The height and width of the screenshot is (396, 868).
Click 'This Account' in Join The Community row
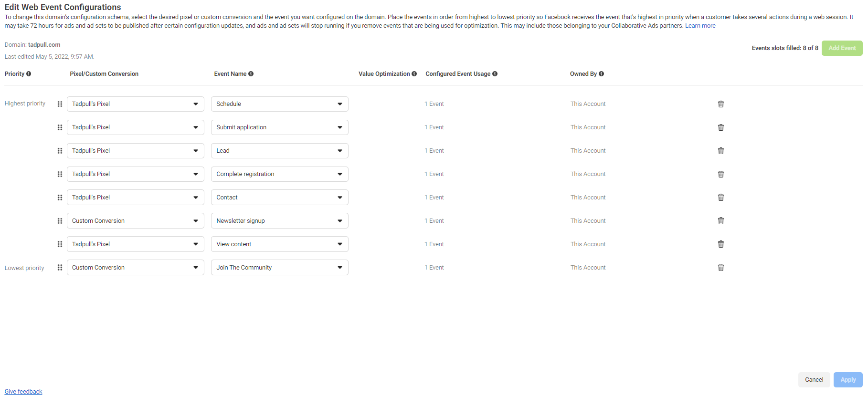click(588, 268)
